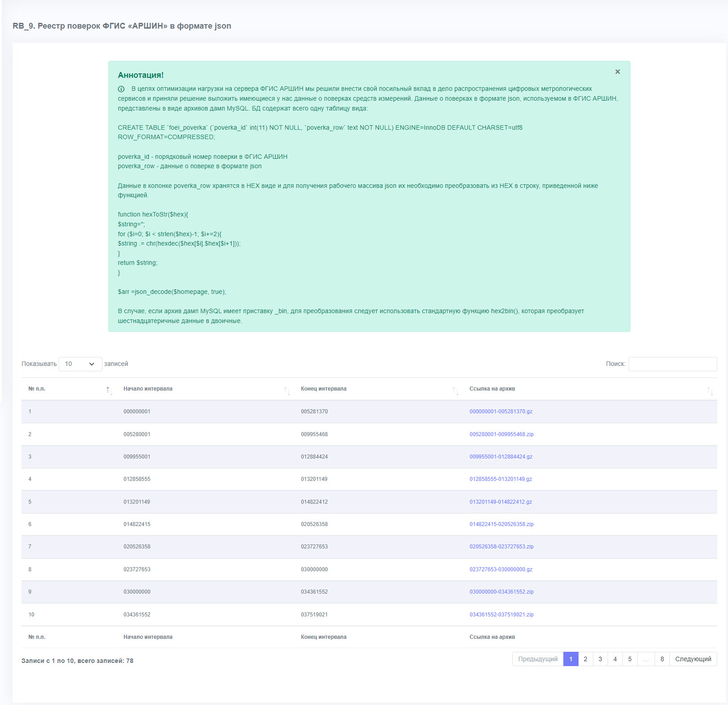Image resolution: width=728 pixels, height=705 pixels.
Task: Click start value 005280001 in row 2
Action: (x=137, y=434)
